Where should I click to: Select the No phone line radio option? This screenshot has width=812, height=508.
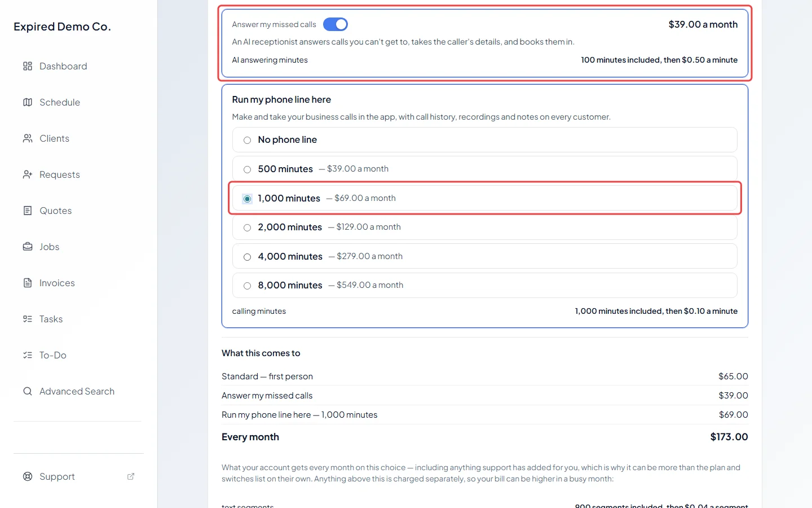[x=247, y=140]
